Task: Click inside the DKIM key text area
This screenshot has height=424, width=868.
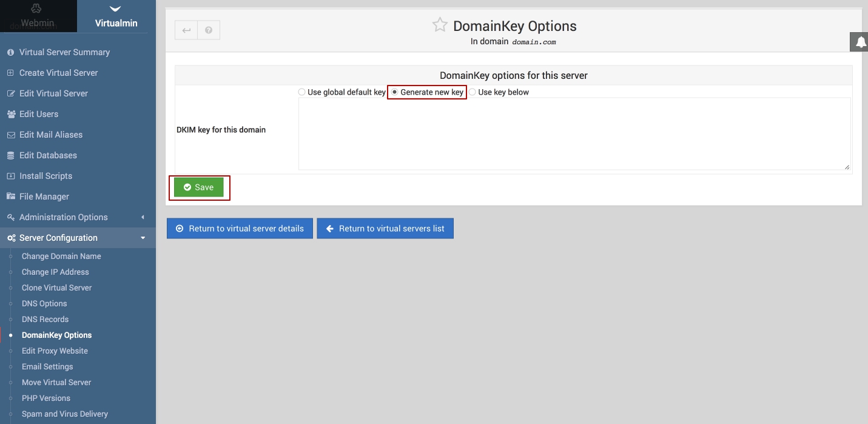Action: [574, 133]
